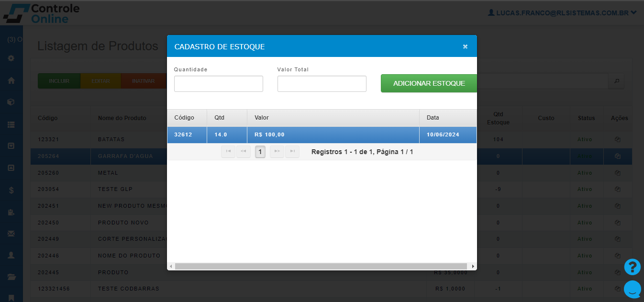Select page 1 in the paginator
Image resolution: width=644 pixels, height=302 pixels.
[260, 152]
